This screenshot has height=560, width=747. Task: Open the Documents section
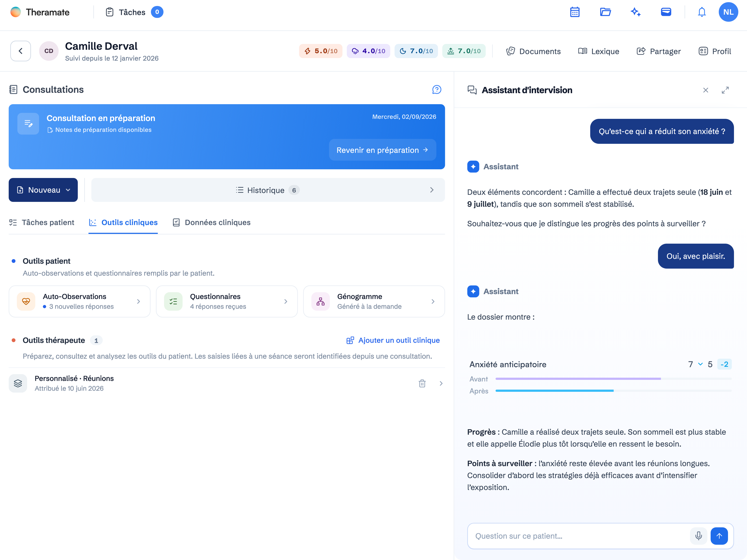pos(533,51)
